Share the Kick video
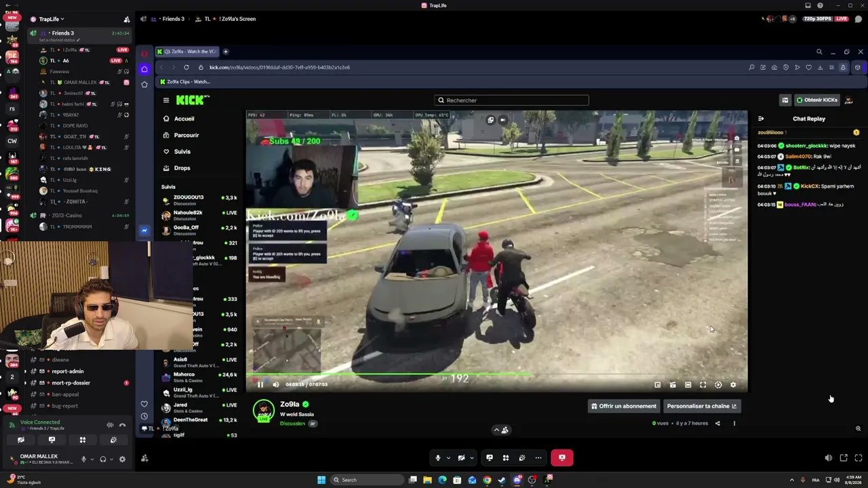 click(x=717, y=424)
